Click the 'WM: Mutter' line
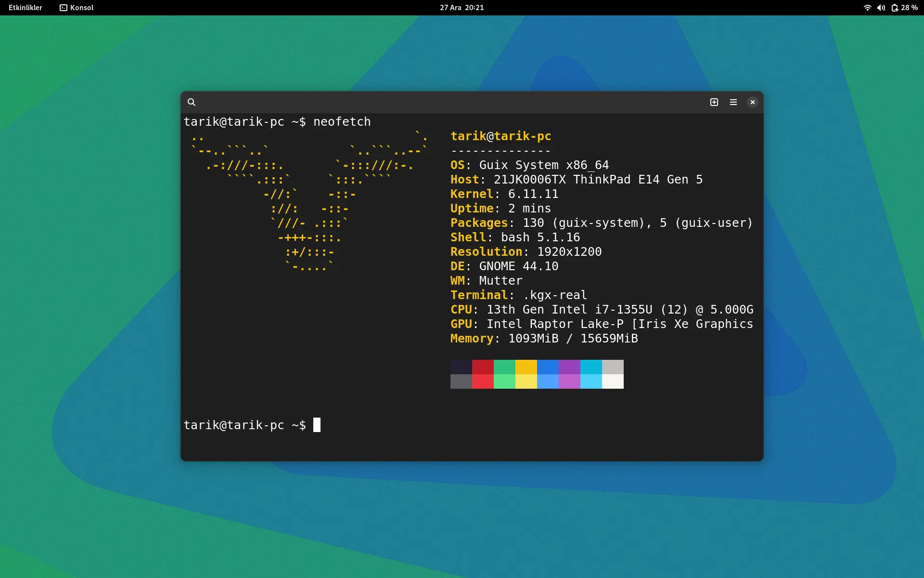 [x=487, y=281]
